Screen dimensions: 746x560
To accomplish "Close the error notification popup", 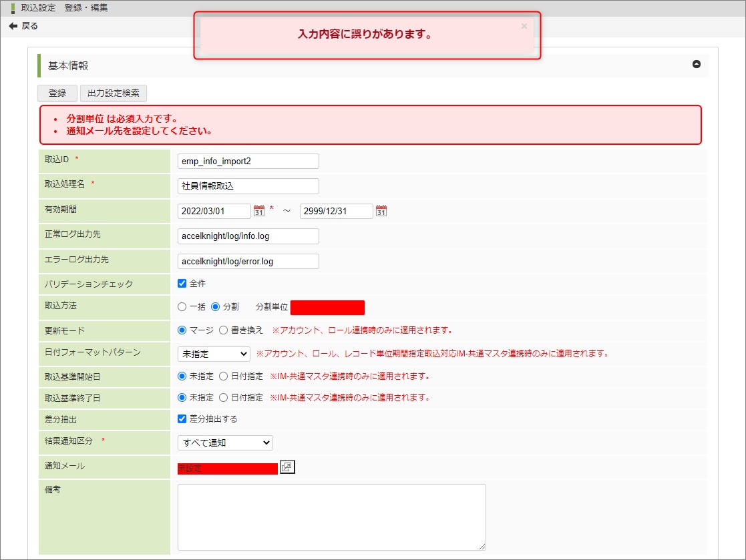I will click(524, 26).
